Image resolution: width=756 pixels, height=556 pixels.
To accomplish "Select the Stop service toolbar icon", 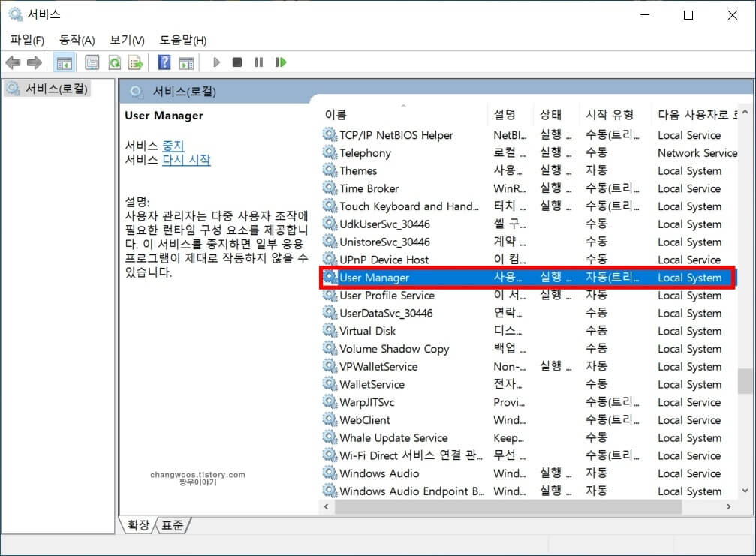I will (236, 62).
